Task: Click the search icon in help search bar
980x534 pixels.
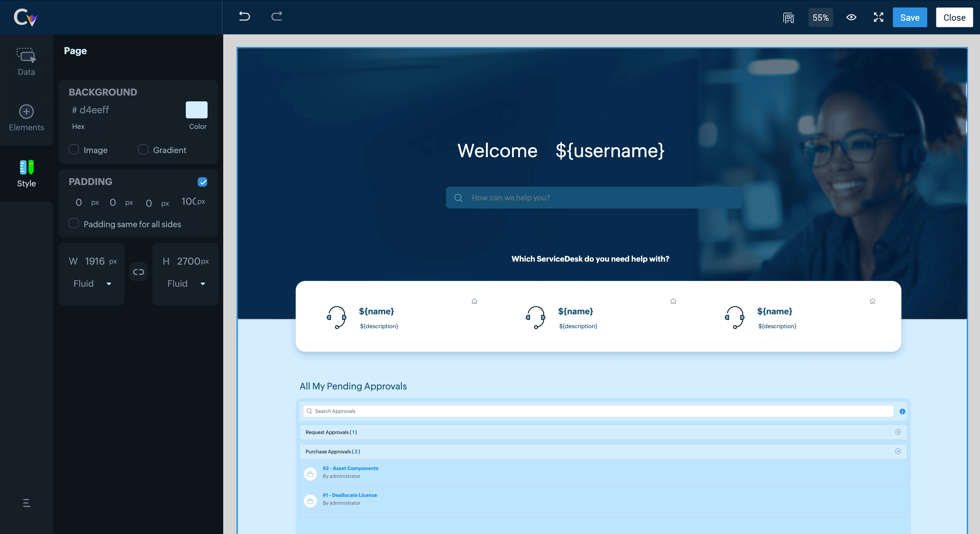Action: (x=458, y=198)
